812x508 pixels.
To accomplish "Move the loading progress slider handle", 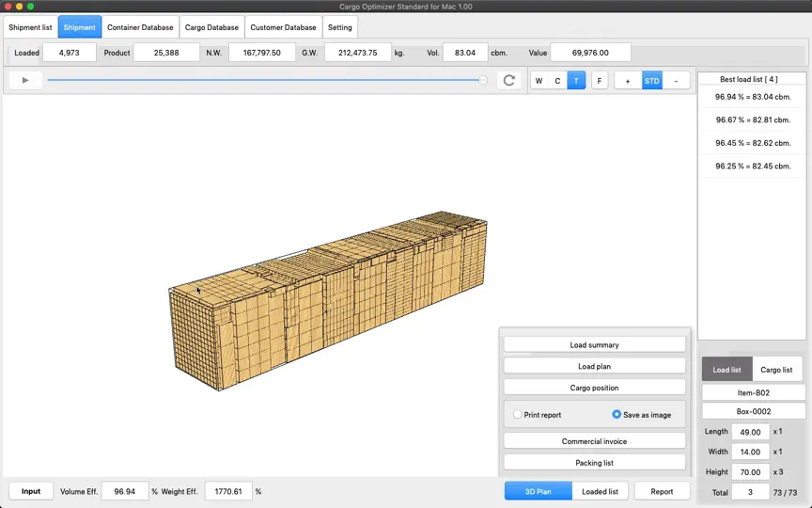I will 483,80.
